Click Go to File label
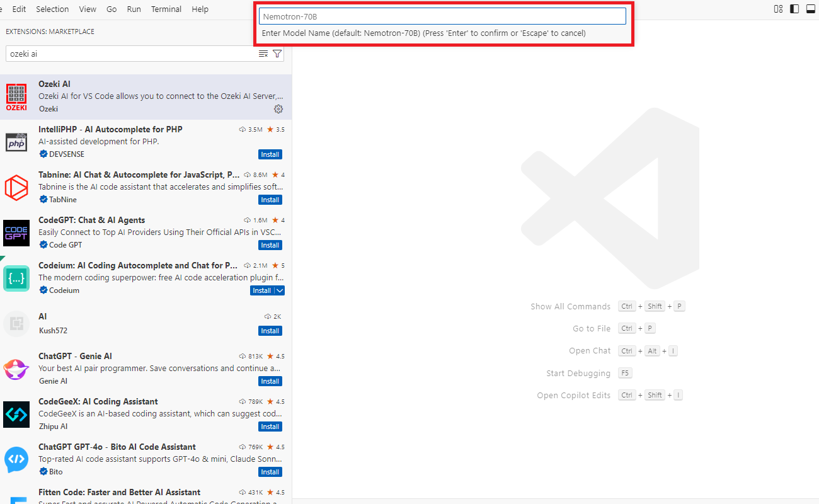The width and height of the screenshot is (819, 504). pos(592,329)
